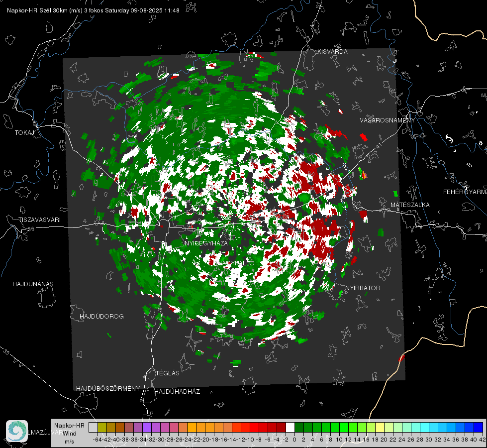The width and height of the screenshot is (487, 448).
Task: Pick the pale yellow legend swatch above 18
Action: [x=380, y=427]
